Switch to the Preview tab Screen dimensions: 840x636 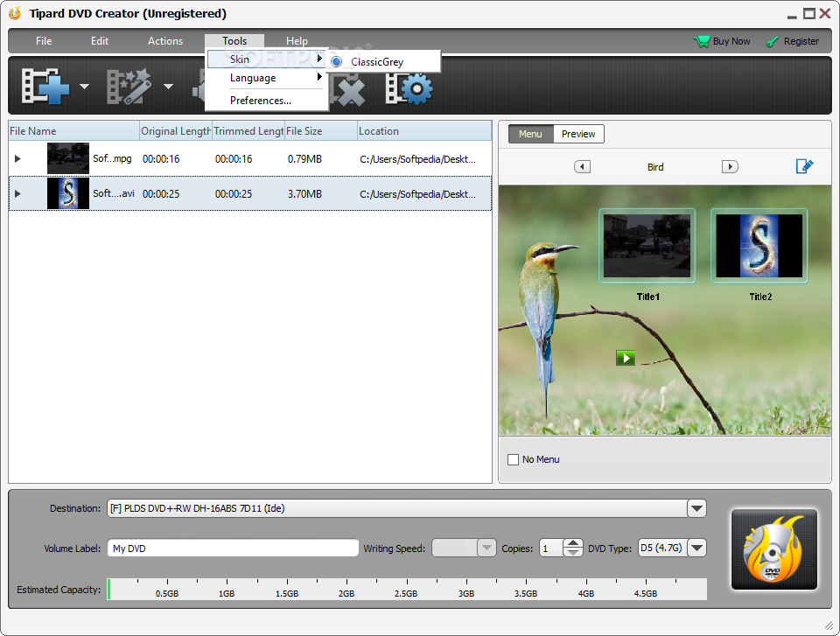pos(578,134)
